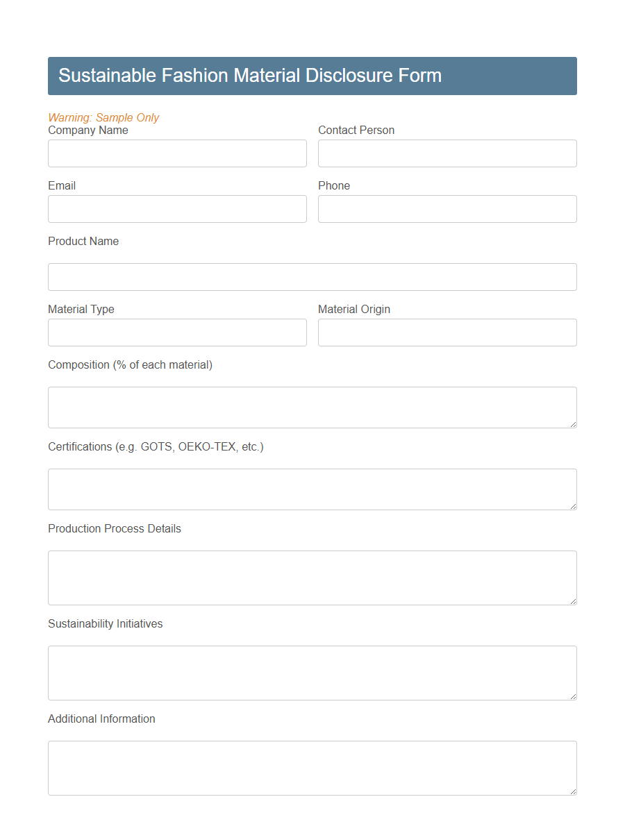
Task: Click the Contact Person input field
Action: (447, 153)
